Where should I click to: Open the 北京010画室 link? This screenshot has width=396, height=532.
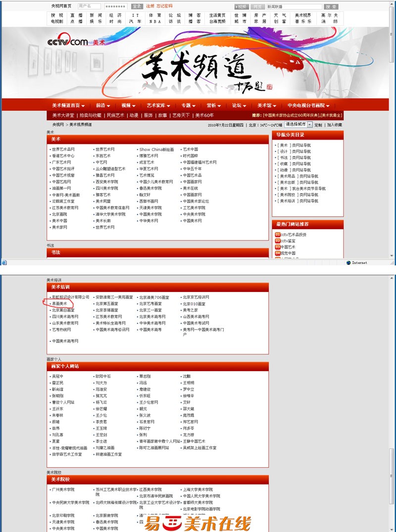pos(194,304)
